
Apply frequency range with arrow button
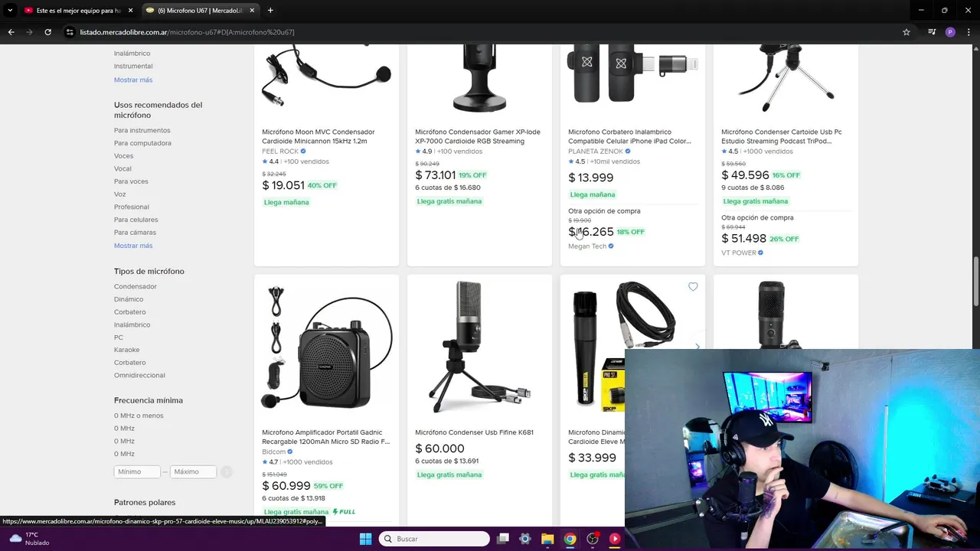(227, 472)
